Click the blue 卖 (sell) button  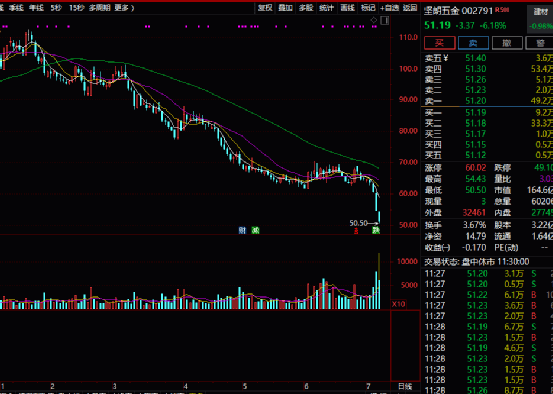(x=473, y=43)
